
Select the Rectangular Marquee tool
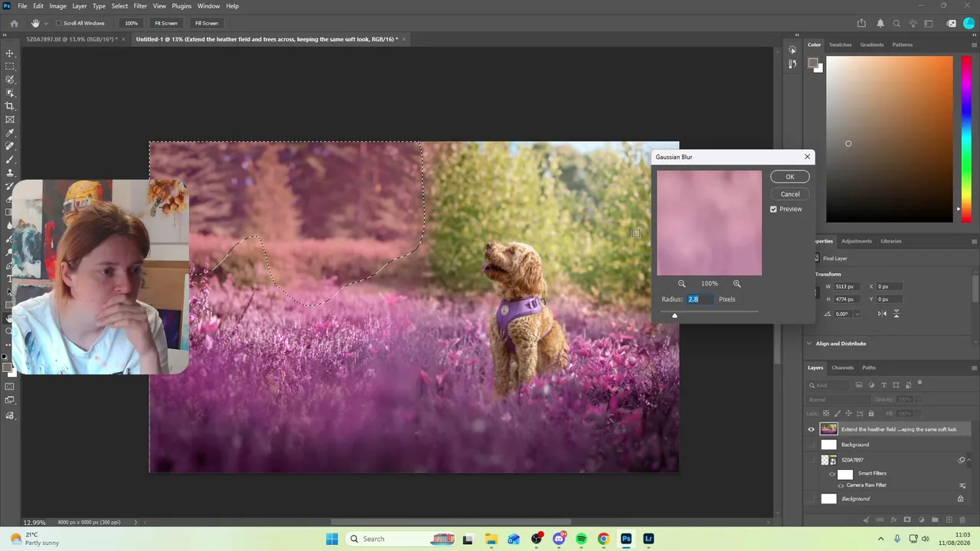(10, 67)
